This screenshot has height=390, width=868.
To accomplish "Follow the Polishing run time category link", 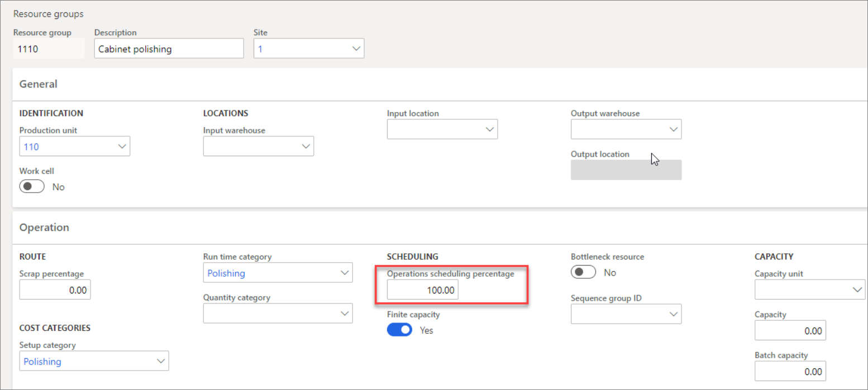I will pyautogui.click(x=226, y=273).
